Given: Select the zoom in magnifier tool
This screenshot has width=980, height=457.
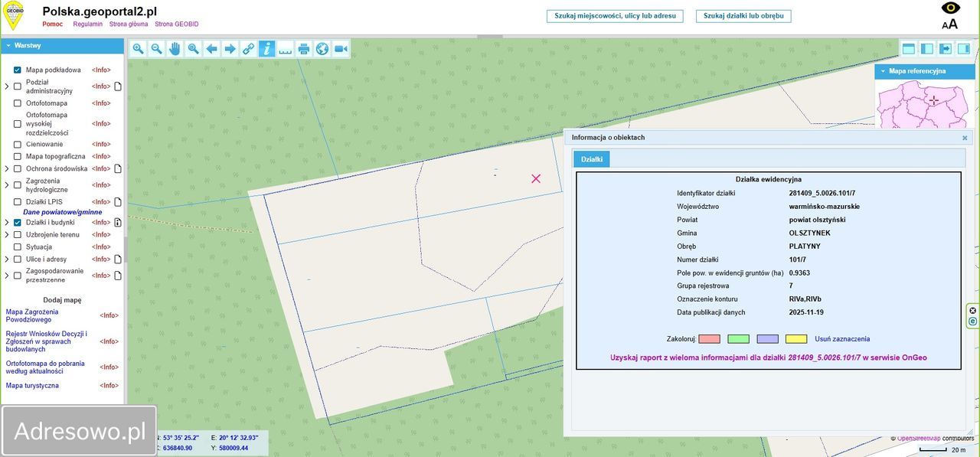Looking at the screenshot, I should coord(138,49).
